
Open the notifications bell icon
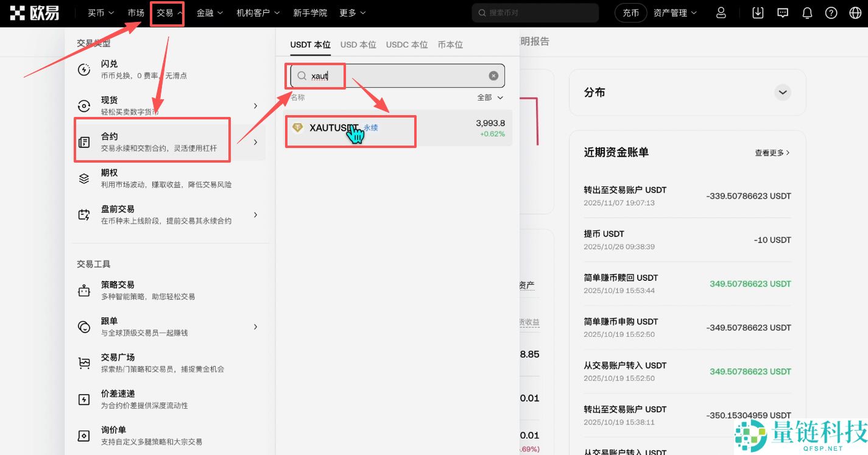pos(806,12)
